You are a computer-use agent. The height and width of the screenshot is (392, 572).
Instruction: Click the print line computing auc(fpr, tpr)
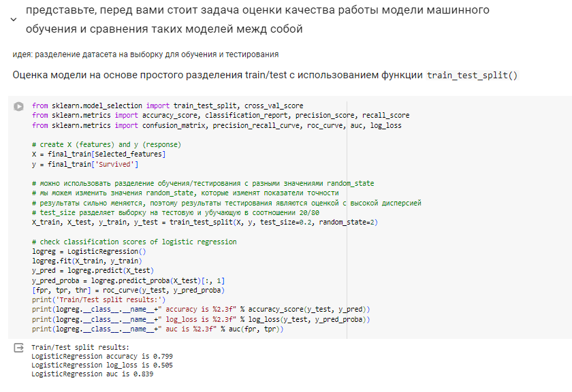(x=157, y=329)
